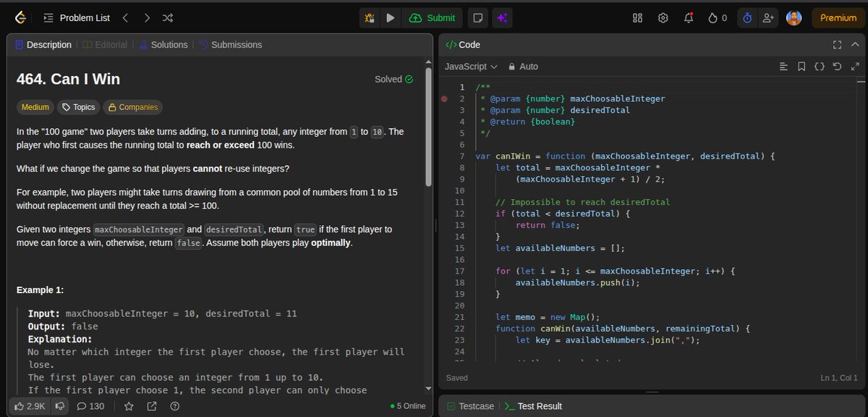The height and width of the screenshot is (417, 868).
Task: Click line number 7 in gutter
Action: point(461,156)
